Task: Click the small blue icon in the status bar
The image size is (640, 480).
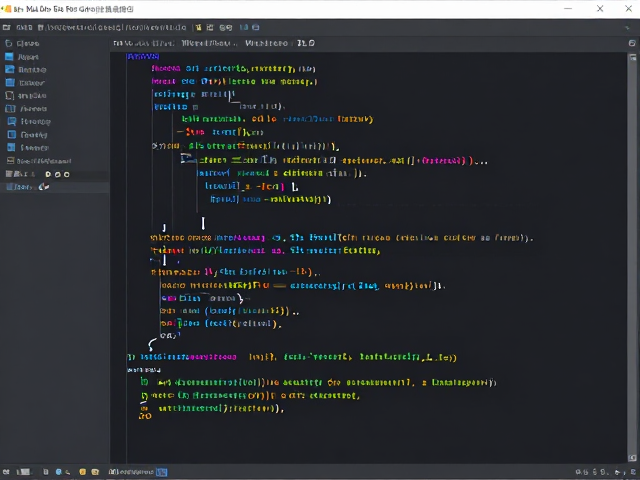Action: point(59,472)
